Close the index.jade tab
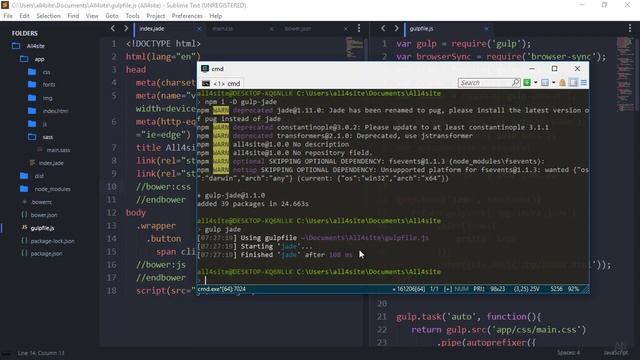 [x=199, y=29]
